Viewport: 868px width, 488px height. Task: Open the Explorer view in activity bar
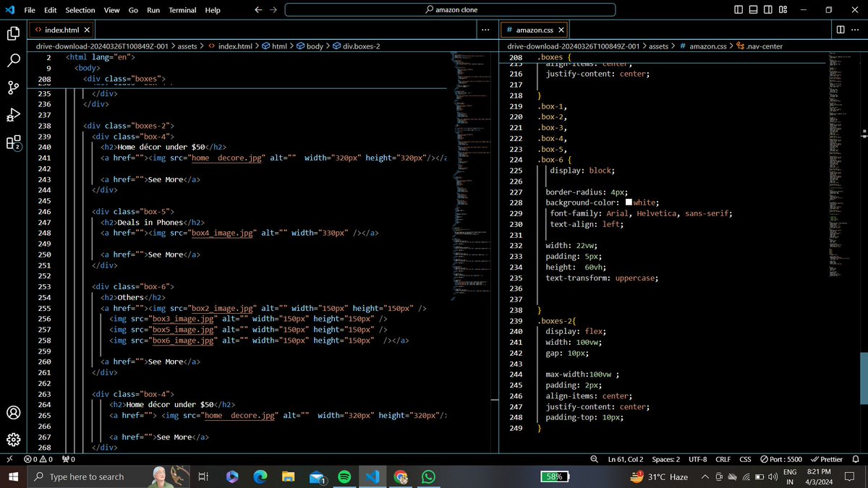pyautogui.click(x=13, y=33)
